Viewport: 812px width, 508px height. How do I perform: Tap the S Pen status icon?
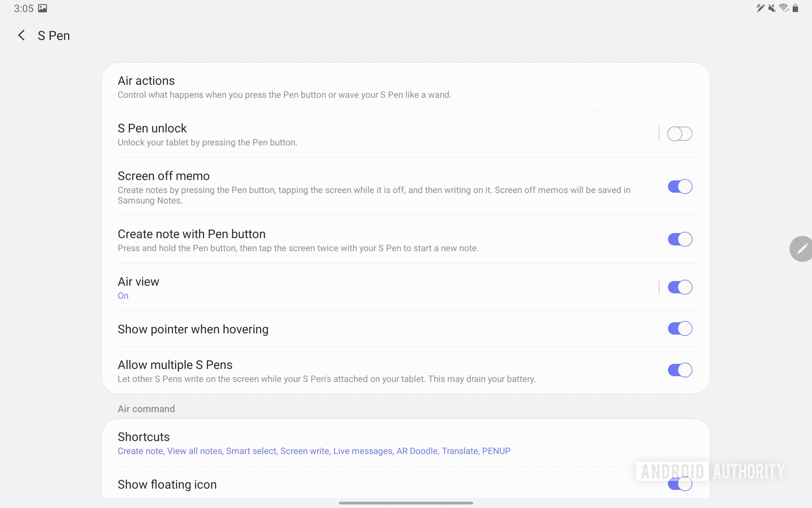(x=760, y=8)
